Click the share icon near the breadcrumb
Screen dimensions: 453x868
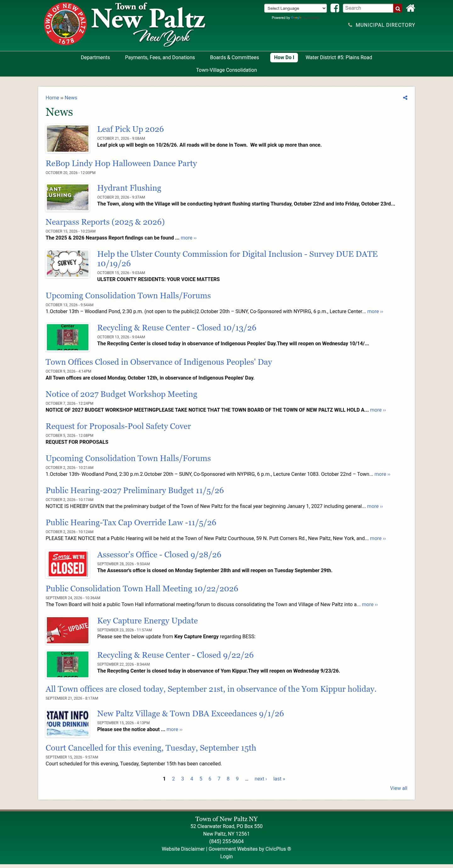click(405, 98)
